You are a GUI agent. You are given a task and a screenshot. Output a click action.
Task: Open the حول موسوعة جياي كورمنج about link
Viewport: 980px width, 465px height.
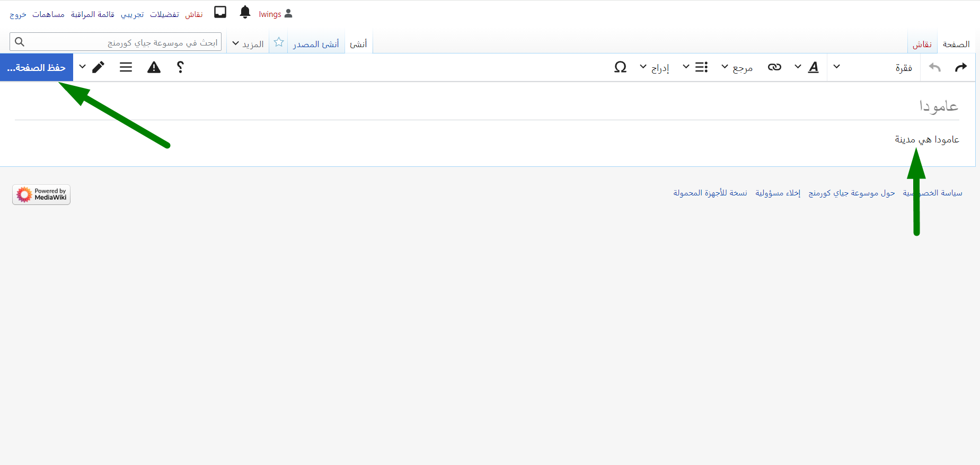click(x=852, y=193)
